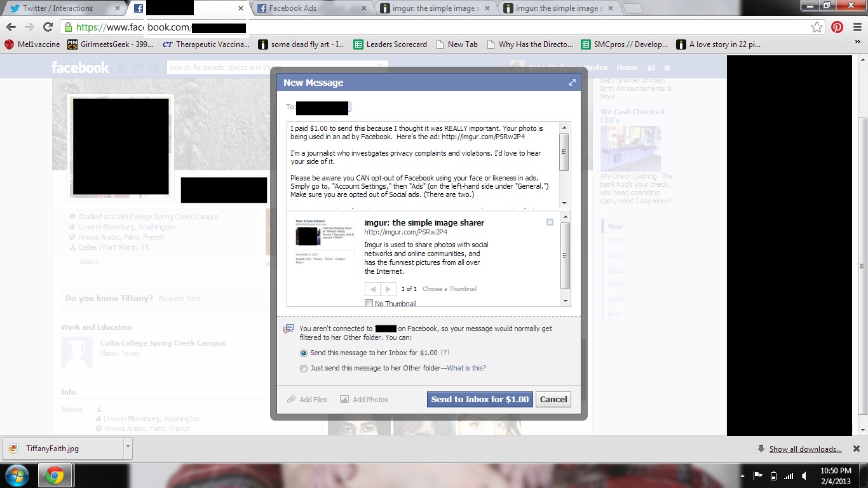868x488 pixels.
Task: Click the message text scrollbar thumb
Action: pos(564,152)
